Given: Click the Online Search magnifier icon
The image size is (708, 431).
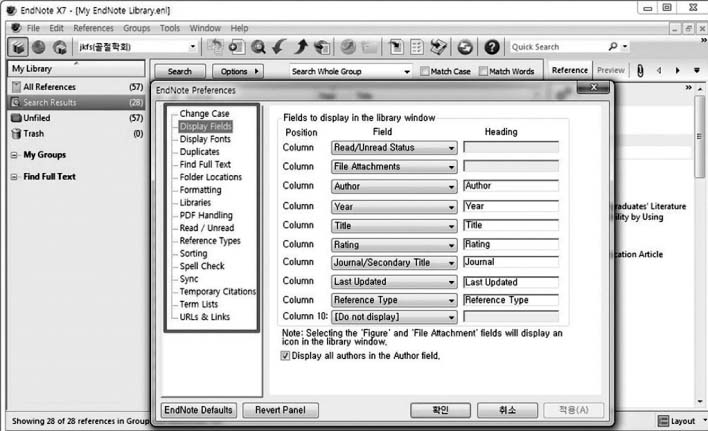Looking at the screenshot, I should 258,46.
